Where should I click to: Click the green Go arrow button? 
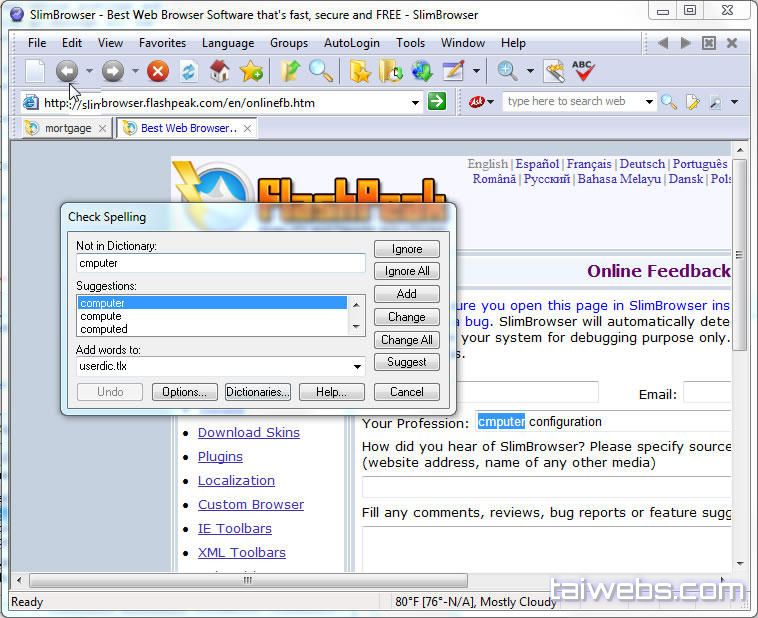437,102
